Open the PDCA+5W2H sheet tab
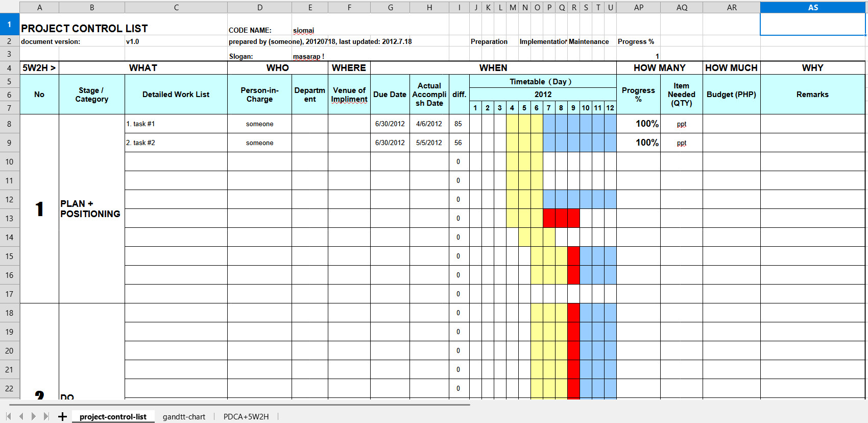 [246, 417]
